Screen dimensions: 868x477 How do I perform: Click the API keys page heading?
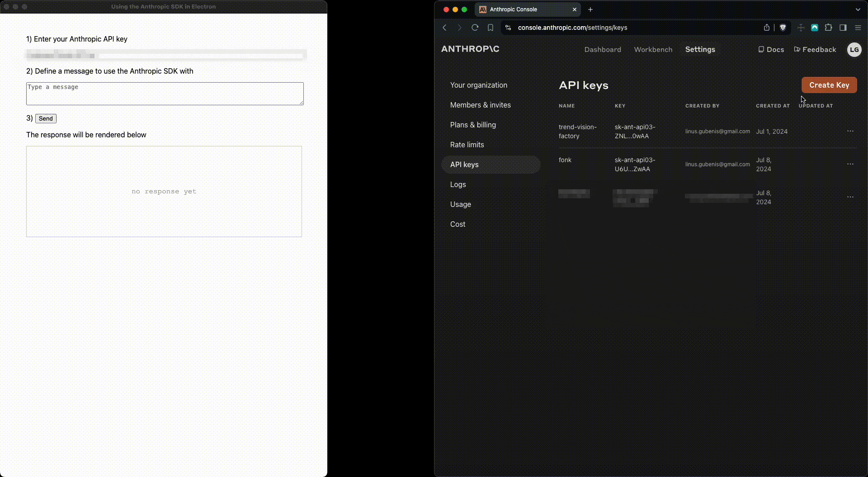[x=584, y=85]
